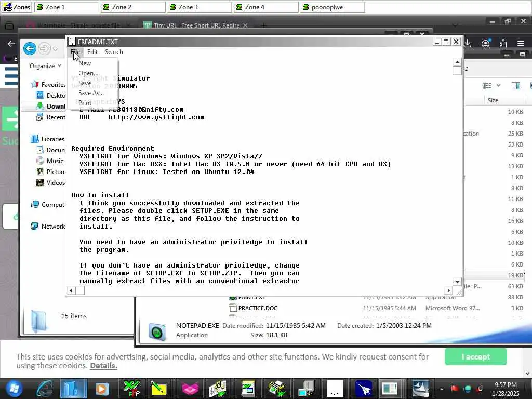Select Network in the Explorer sidebar
Image resolution: width=532 pixels, height=399 pixels.
click(47, 226)
